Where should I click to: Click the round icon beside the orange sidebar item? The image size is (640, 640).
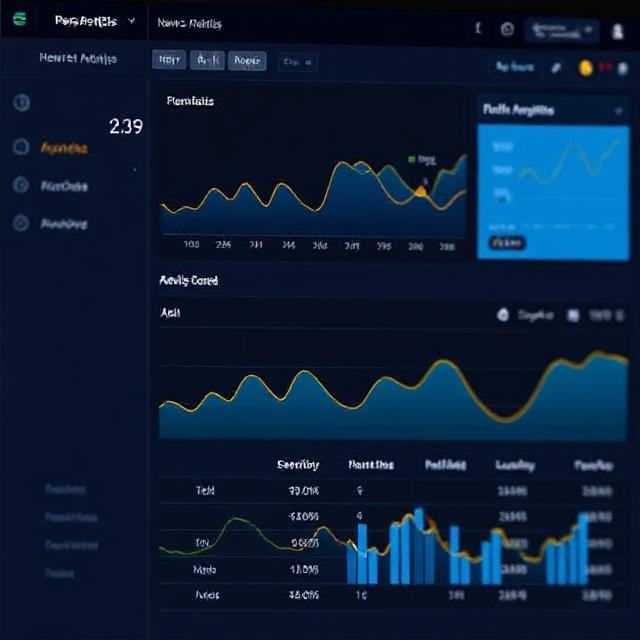(x=21, y=148)
